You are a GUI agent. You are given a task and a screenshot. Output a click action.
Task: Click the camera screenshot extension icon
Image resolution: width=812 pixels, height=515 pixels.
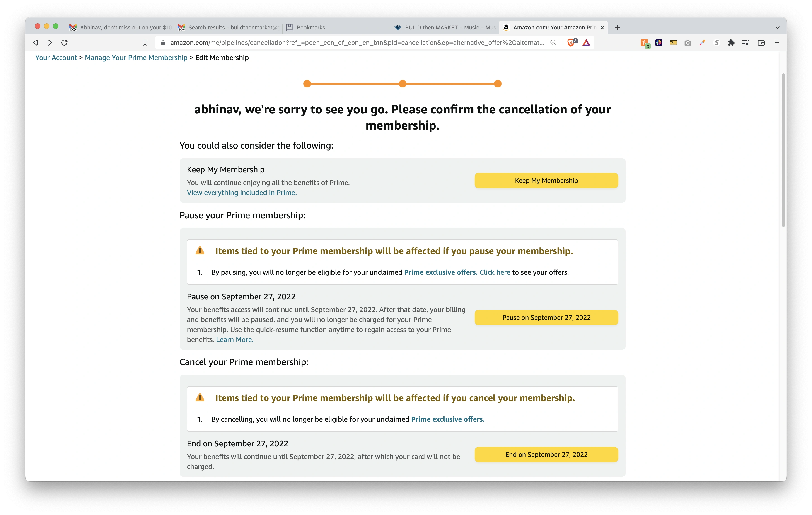pos(688,43)
